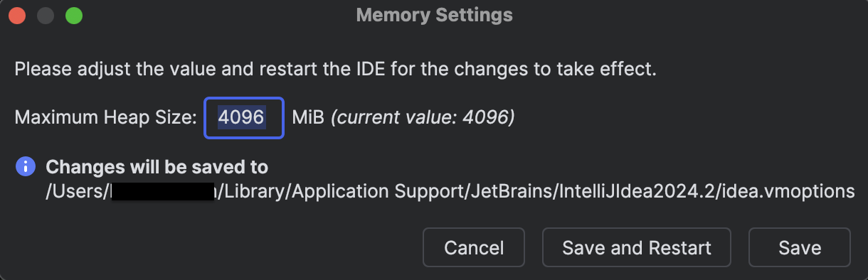The width and height of the screenshot is (868, 280).
Task: Click the current value 4096 hint text
Action: click(423, 117)
